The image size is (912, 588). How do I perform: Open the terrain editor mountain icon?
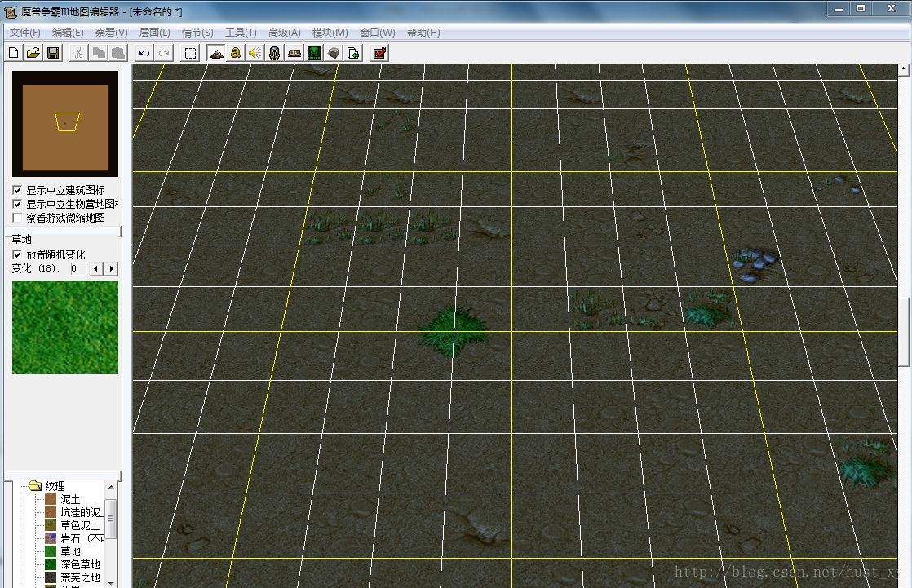click(216, 54)
